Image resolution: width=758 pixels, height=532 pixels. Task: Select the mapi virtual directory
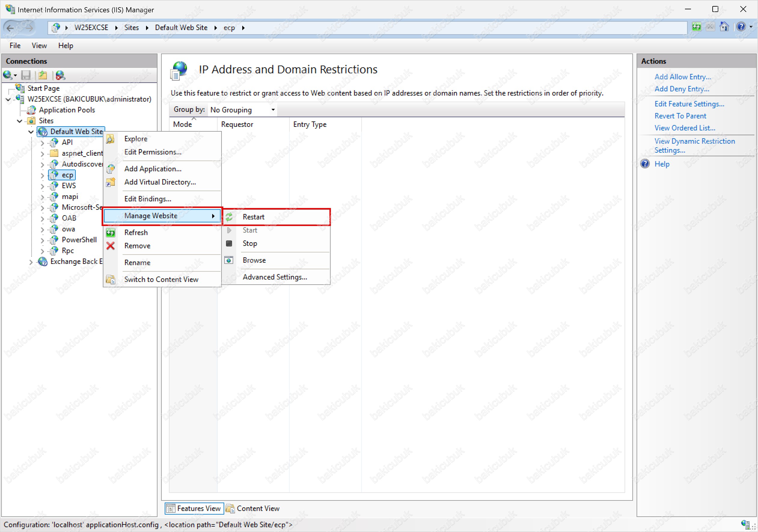click(70, 197)
